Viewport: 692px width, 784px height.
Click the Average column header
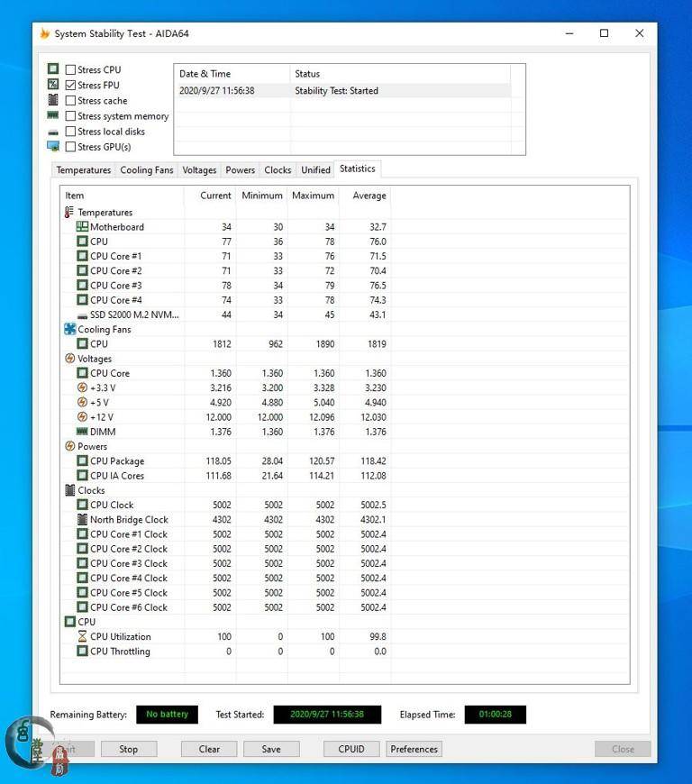point(365,196)
